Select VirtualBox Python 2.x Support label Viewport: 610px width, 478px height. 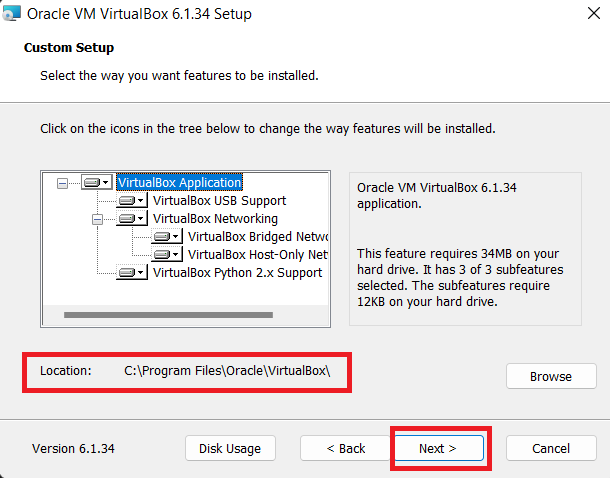coord(237,273)
